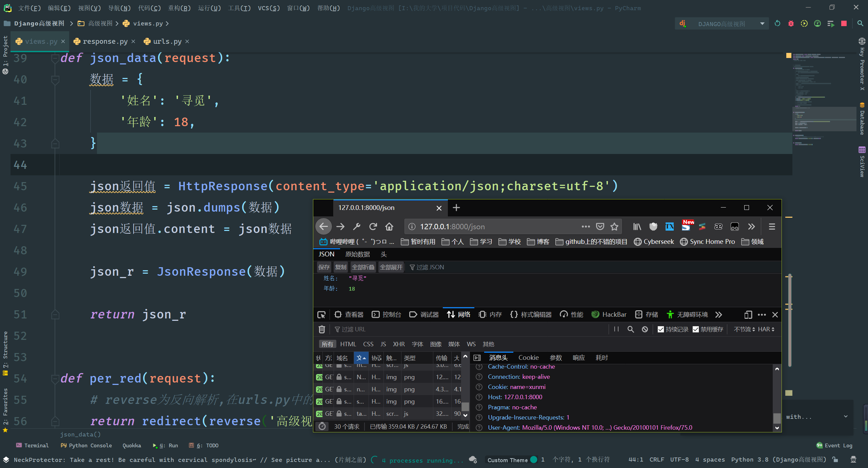Open the DJANGO高级视图 run configuration dropdown
The height and width of the screenshot is (468, 868).
coord(762,24)
